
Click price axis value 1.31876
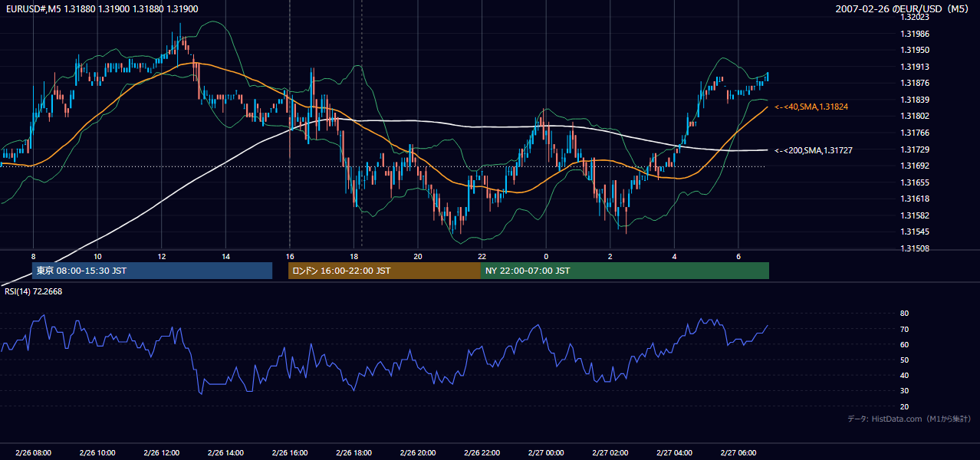915,83
